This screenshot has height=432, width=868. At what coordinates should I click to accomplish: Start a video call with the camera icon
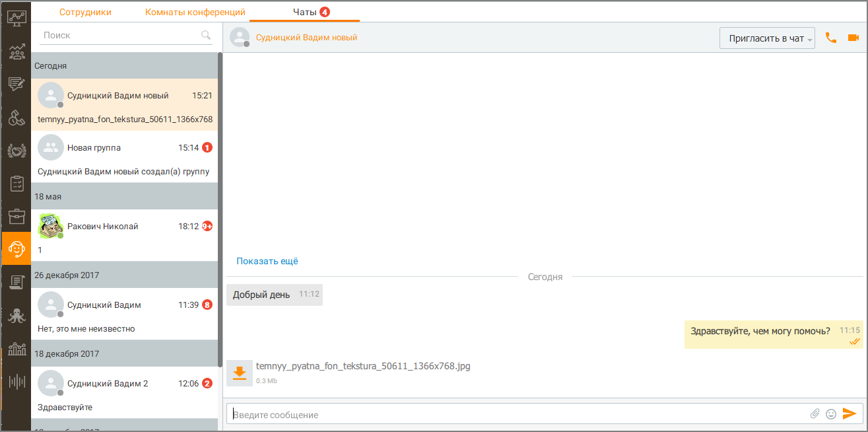click(x=853, y=38)
